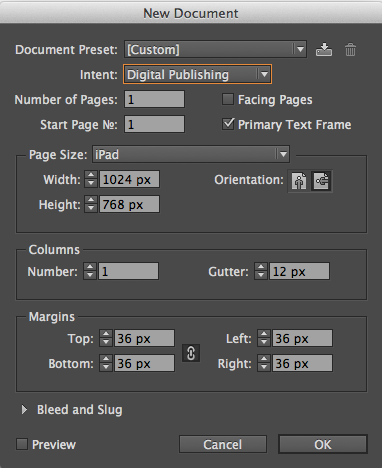This screenshot has width=382, height=468.
Task: Click the Number of Pages field
Action: pyautogui.click(x=154, y=99)
